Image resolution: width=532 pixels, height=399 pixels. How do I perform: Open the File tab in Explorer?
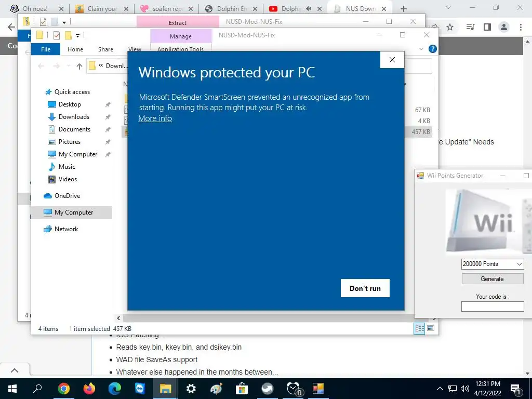coord(46,49)
